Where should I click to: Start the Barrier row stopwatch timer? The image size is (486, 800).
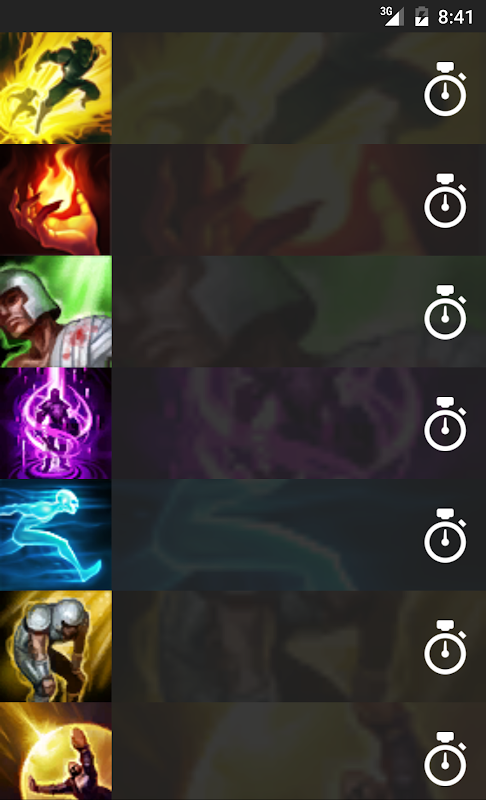[x=445, y=759]
